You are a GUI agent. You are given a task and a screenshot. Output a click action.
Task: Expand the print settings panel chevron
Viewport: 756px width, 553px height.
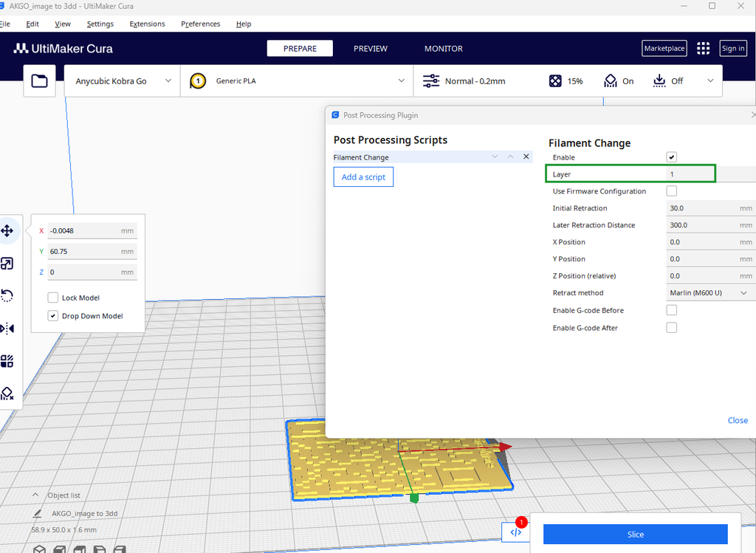(x=710, y=81)
